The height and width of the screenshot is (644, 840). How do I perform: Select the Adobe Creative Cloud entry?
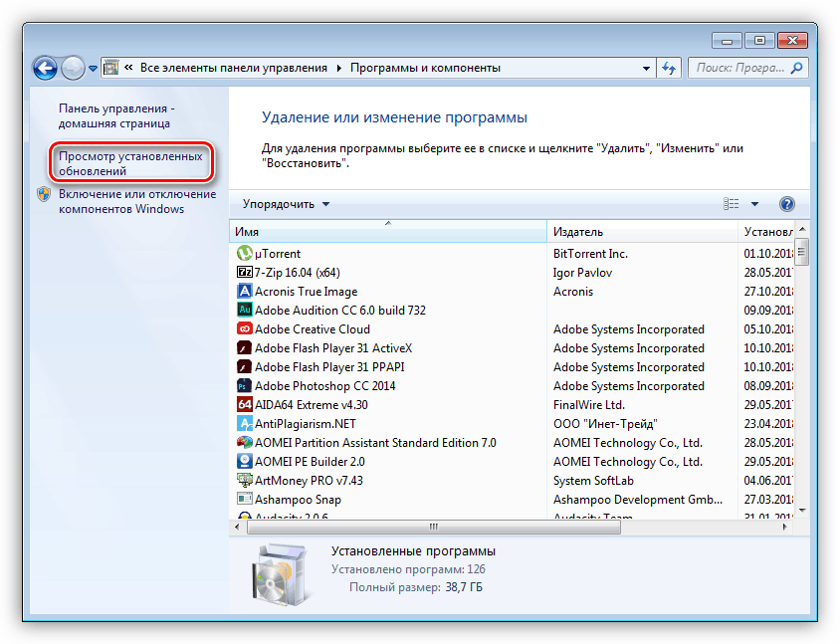tap(313, 328)
